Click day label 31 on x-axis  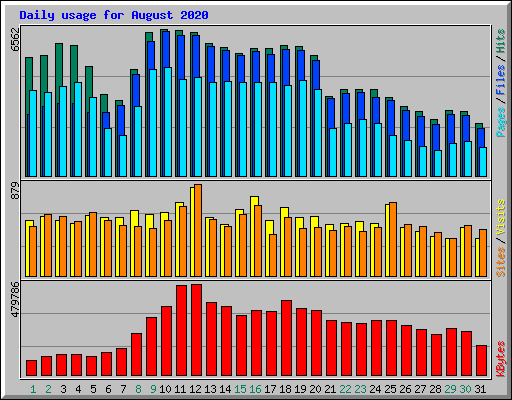(480, 389)
